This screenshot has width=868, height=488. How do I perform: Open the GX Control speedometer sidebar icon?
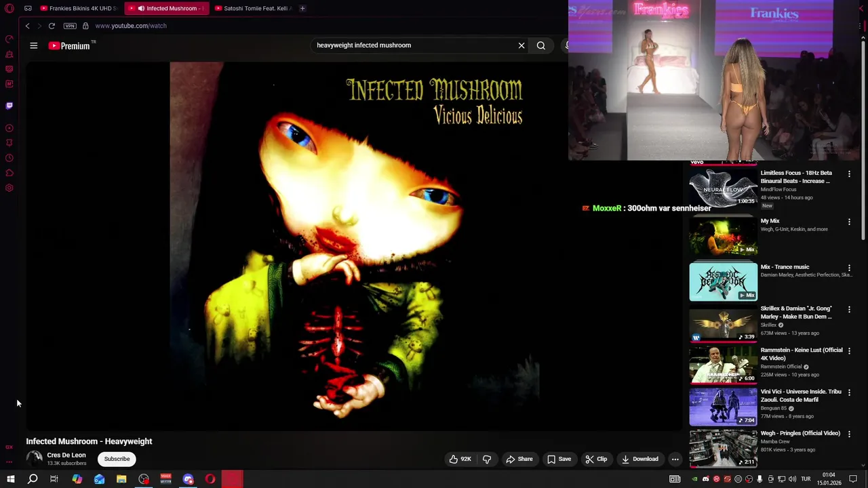(9, 39)
